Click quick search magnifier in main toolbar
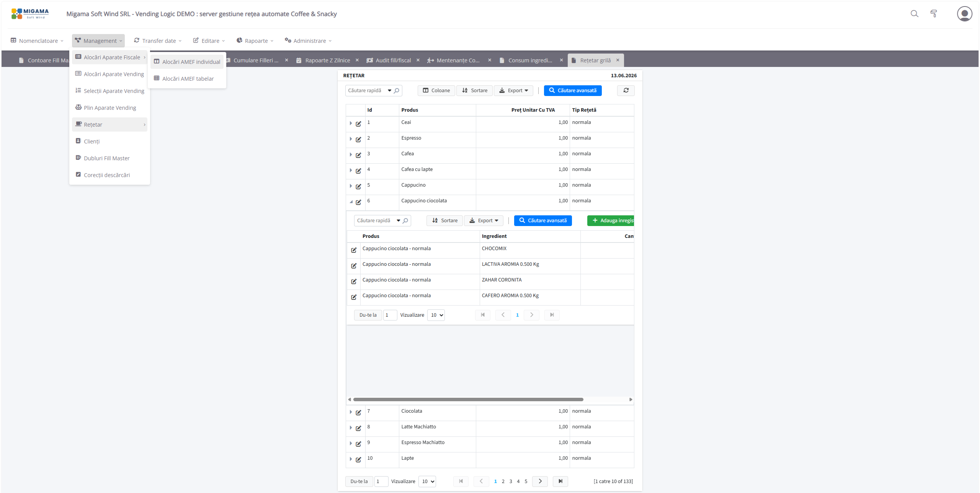The height and width of the screenshot is (493, 980). pyautogui.click(x=397, y=91)
